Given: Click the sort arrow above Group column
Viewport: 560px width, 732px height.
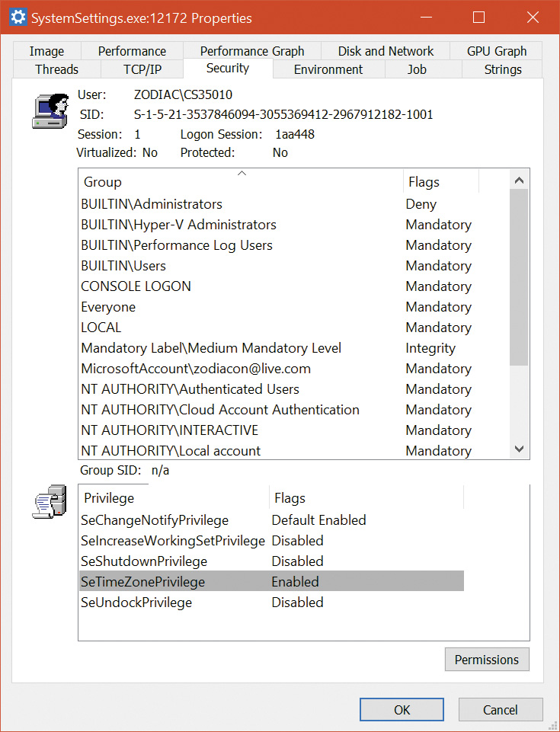Looking at the screenshot, I should (x=242, y=174).
